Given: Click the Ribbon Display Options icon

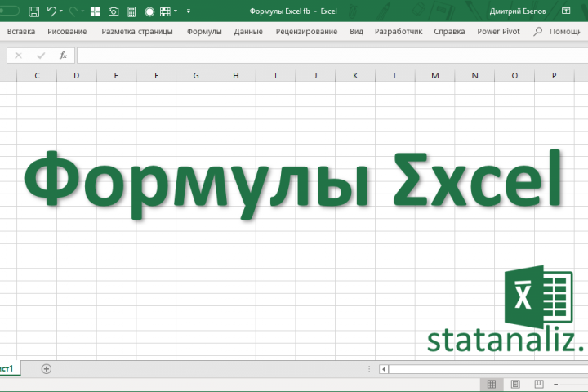Looking at the screenshot, I should [566, 11].
